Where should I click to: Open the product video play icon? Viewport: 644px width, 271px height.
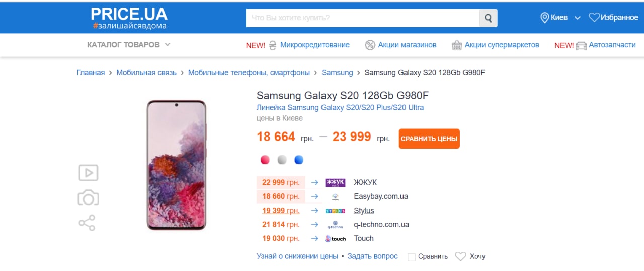[x=88, y=173]
